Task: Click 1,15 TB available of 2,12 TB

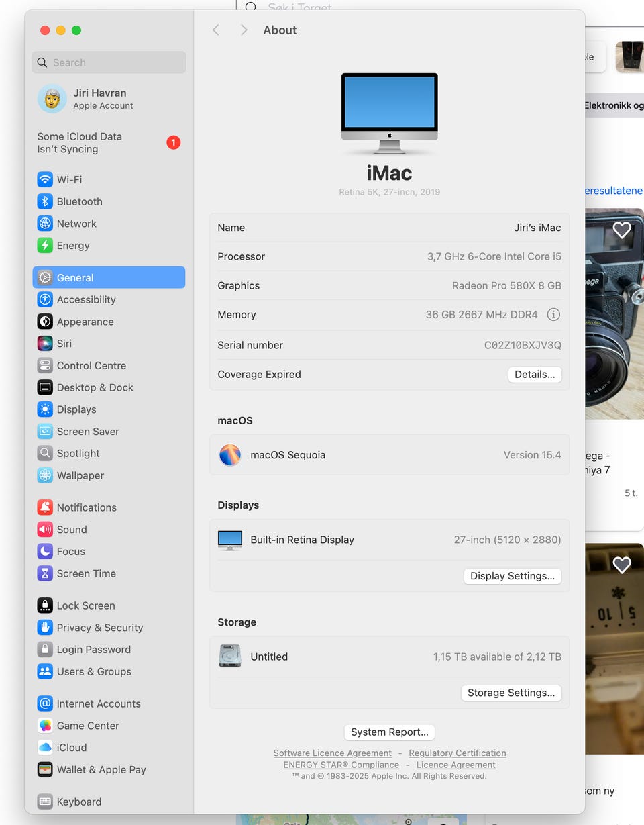Action: point(497,657)
